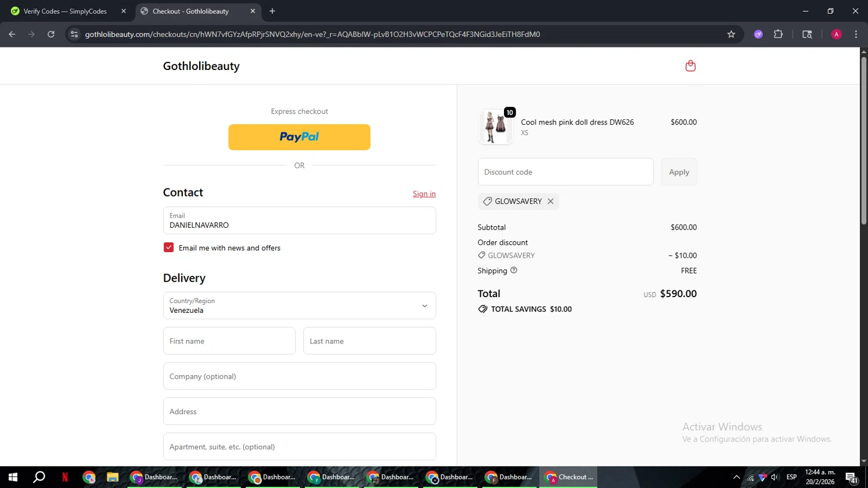
Task: Click the ESP language indicator in tray
Action: click(x=792, y=477)
